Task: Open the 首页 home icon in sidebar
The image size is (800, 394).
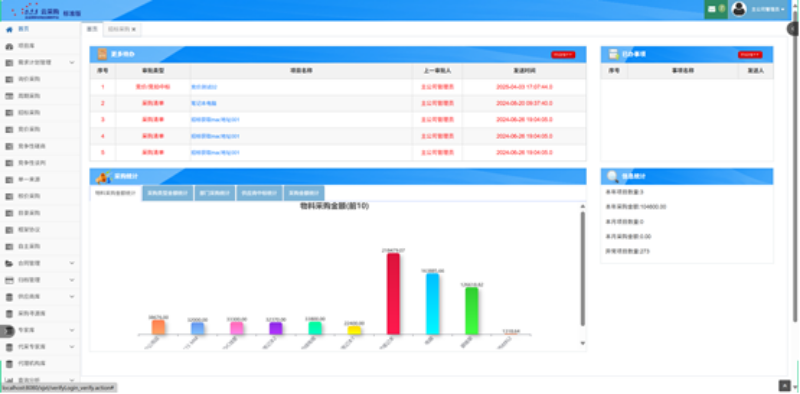Action: click(9, 30)
